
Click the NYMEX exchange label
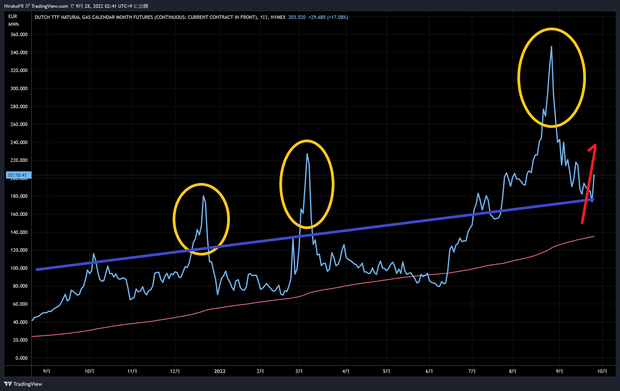278,17
